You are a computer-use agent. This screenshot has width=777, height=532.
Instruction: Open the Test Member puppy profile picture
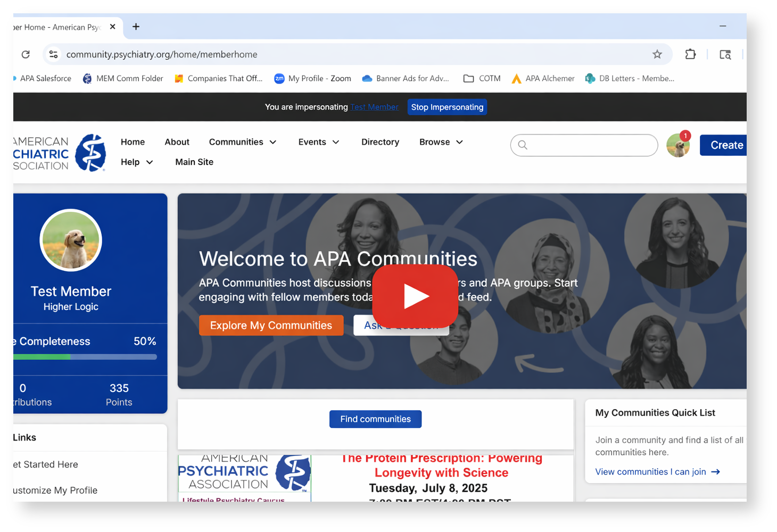(x=71, y=240)
